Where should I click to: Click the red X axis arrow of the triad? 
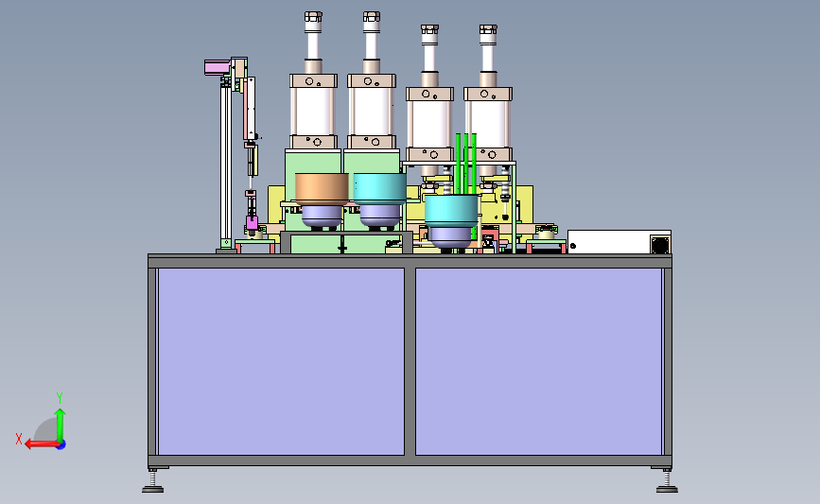click(x=42, y=444)
